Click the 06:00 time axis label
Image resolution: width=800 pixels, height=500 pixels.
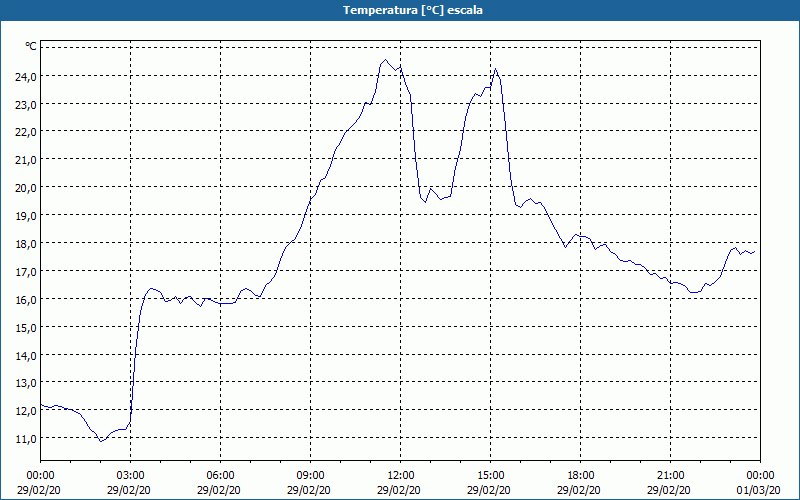coord(220,476)
